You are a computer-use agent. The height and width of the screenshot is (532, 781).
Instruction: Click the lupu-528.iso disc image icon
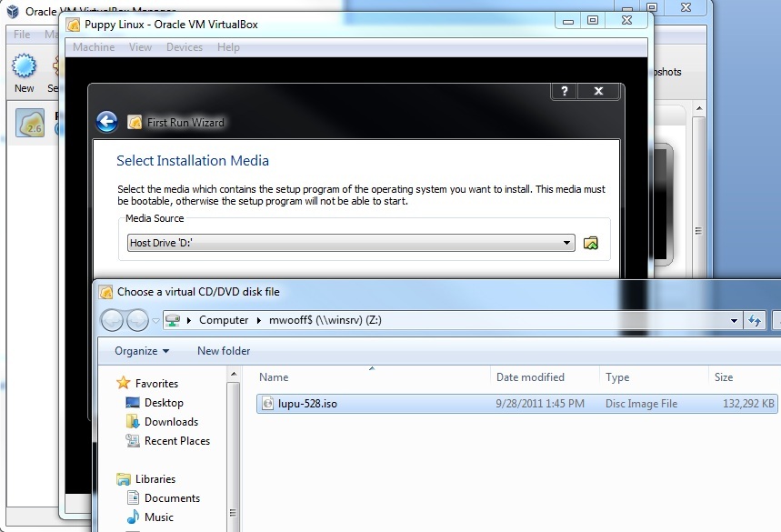coord(267,404)
